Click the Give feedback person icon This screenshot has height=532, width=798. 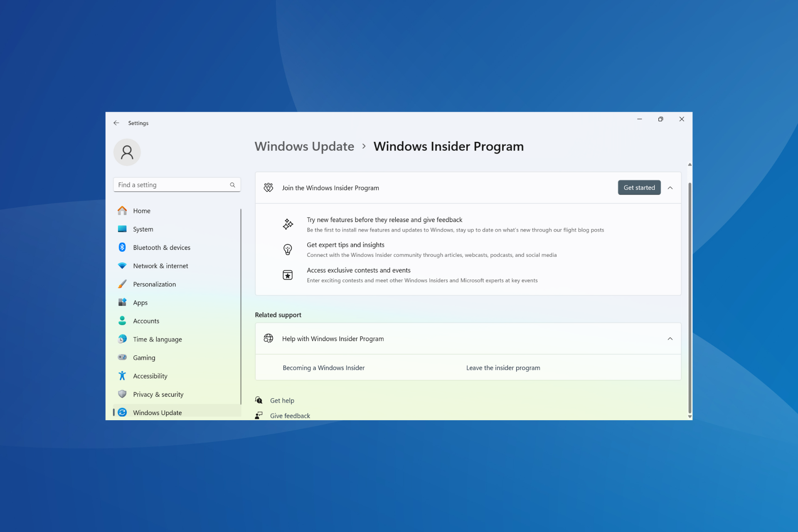pyautogui.click(x=259, y=415)
